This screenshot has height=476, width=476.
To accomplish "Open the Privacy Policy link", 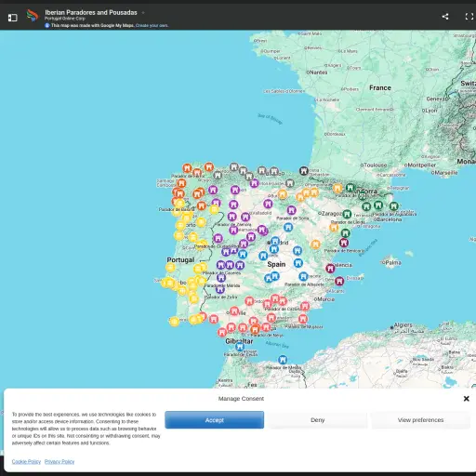I will 59,462.
